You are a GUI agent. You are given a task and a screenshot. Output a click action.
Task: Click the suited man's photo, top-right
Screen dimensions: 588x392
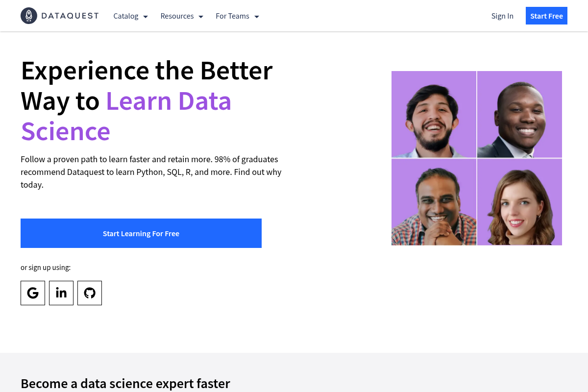click(519, 114)
